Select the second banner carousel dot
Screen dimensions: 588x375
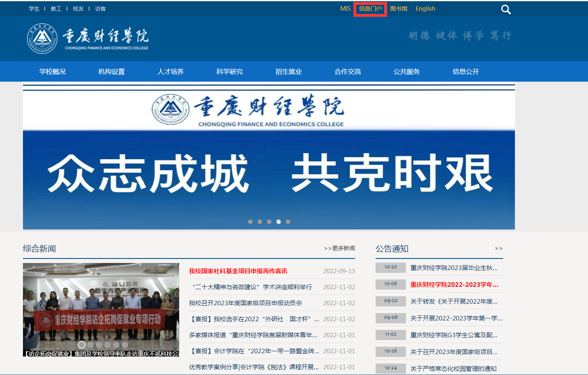[260, 222]
